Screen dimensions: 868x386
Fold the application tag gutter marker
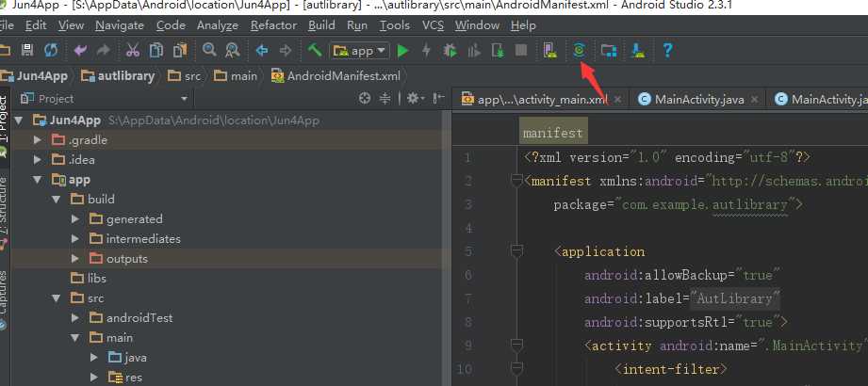click(x=517, y=251)
